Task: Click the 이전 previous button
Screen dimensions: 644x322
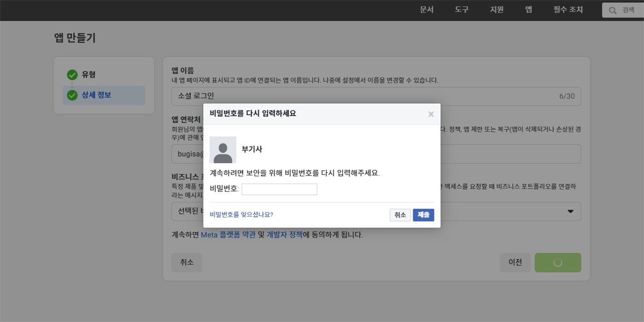Action: pos(515,263)
